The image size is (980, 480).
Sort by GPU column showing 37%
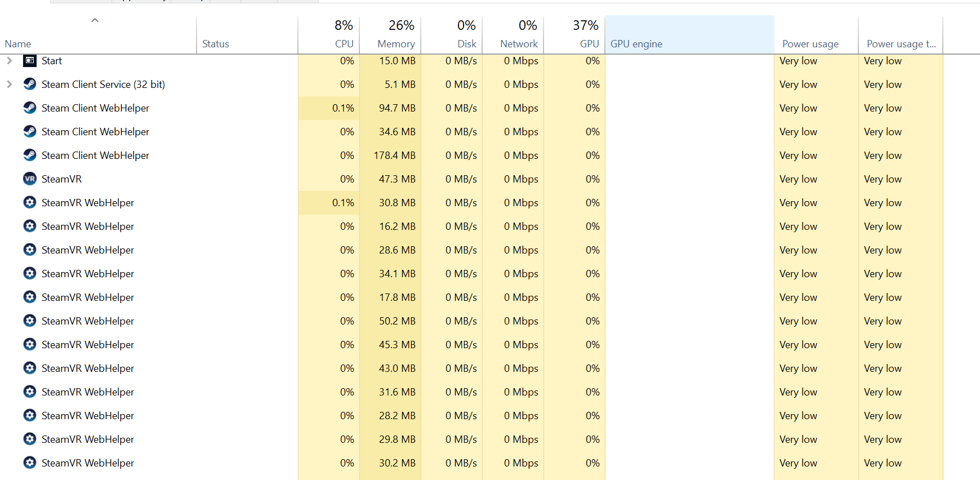click(574, 35)
